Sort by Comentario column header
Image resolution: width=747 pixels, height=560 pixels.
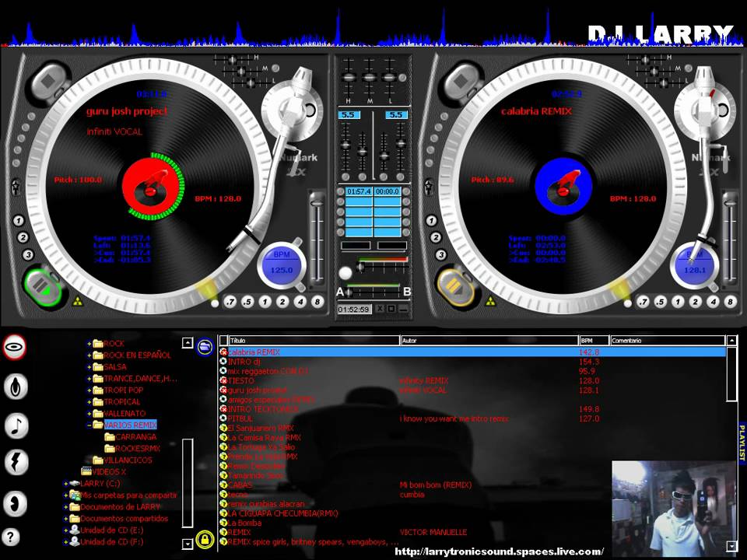tap(668, 341)
